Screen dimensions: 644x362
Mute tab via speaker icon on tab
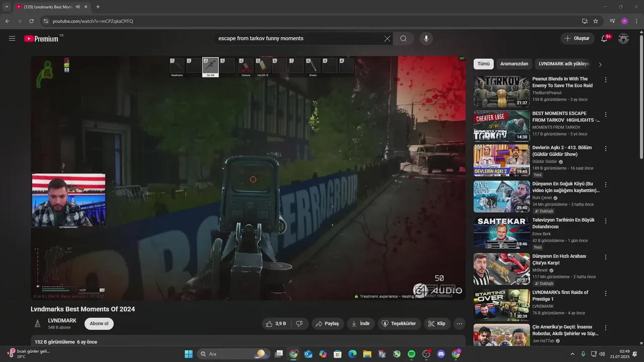pyautogui.click(x=77, y=7)
